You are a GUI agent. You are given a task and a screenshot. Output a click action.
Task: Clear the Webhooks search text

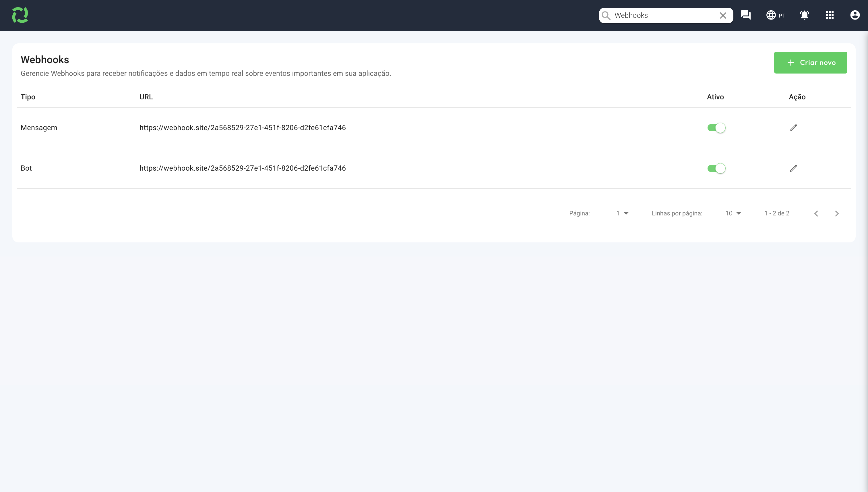(723, 16)
